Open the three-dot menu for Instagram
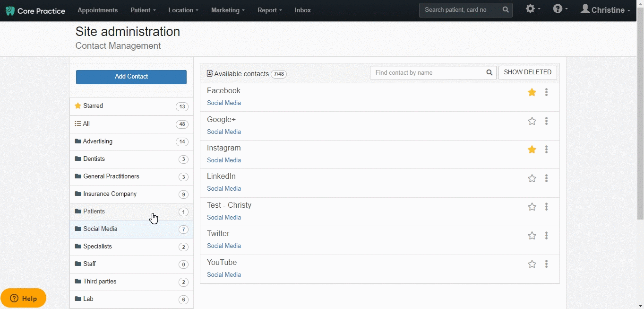This screenshot has height=309, width=644. click(547, 150)
